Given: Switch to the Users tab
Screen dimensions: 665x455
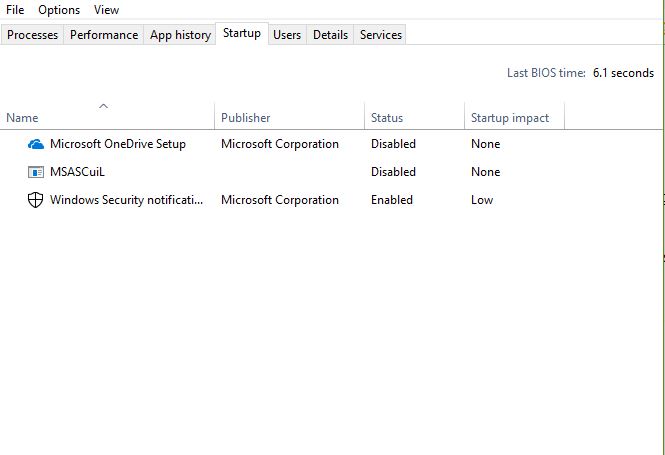Looking at the screenshot, I should 287,35.
